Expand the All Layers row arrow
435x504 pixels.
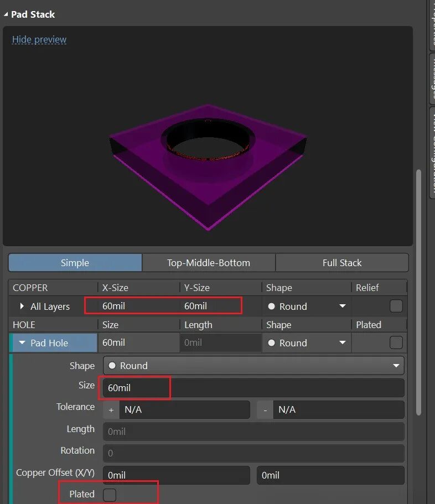click(22, 306)
